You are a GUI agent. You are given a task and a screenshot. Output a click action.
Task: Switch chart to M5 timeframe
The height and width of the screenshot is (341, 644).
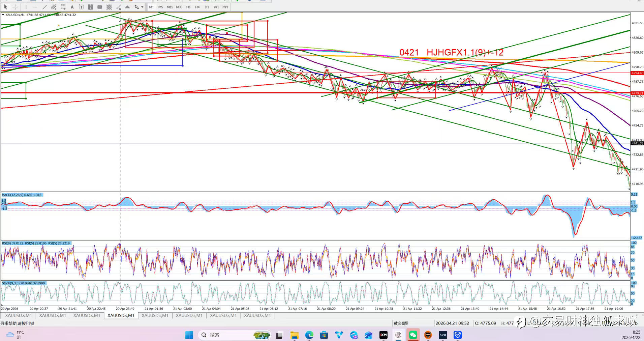[x=160, y=7]
